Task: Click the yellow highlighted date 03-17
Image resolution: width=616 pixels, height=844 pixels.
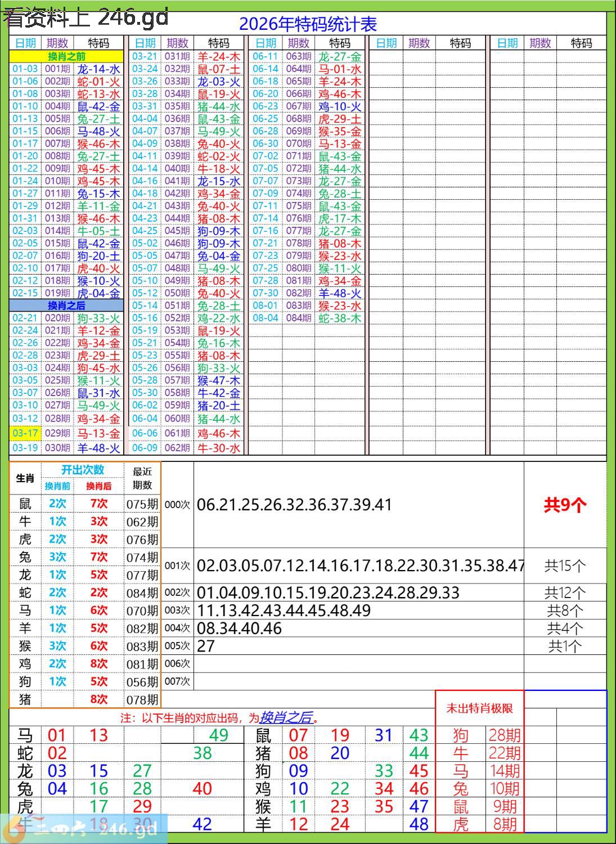Action: pyautogui.click(x=25, y=433)
